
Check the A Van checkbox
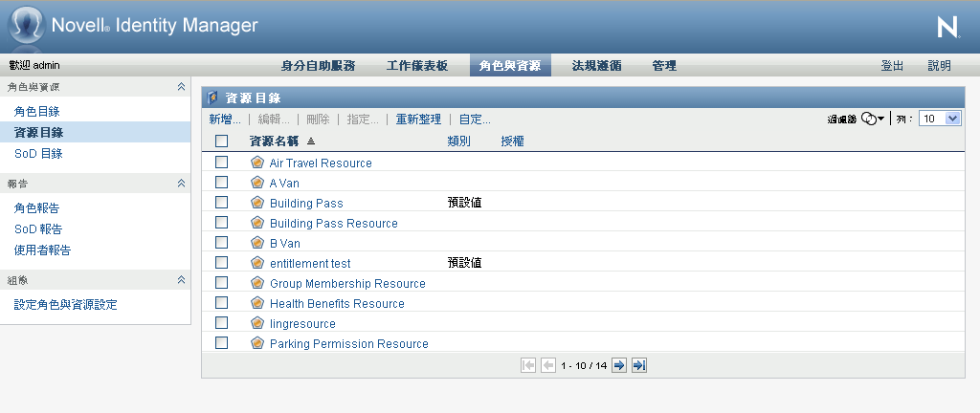221,183
